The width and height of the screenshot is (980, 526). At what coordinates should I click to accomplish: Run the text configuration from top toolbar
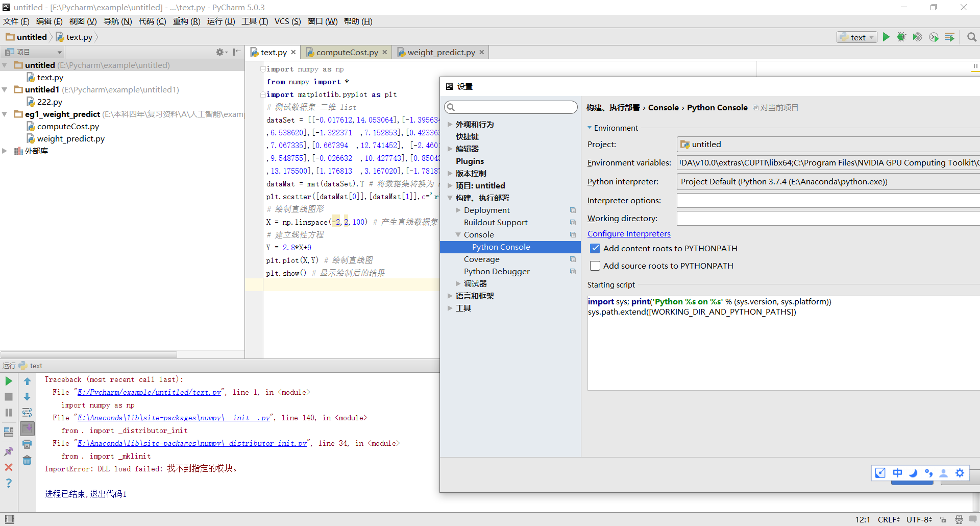(x=886, y=37)
